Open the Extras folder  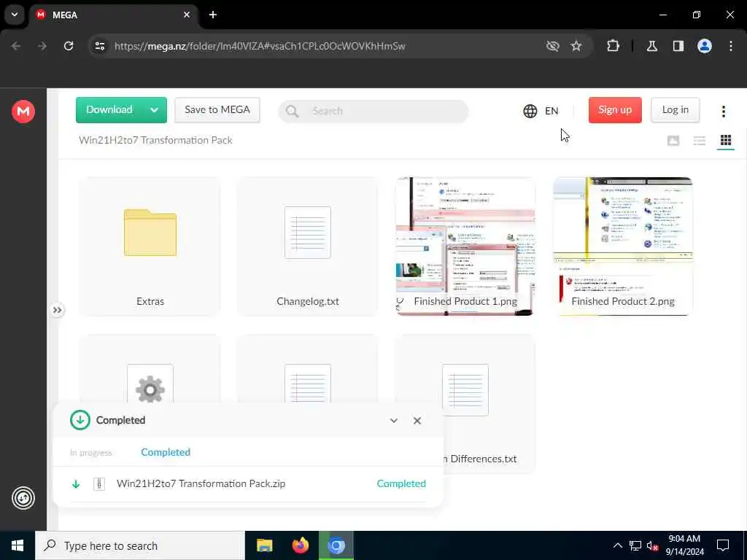(x=150, y=246)
